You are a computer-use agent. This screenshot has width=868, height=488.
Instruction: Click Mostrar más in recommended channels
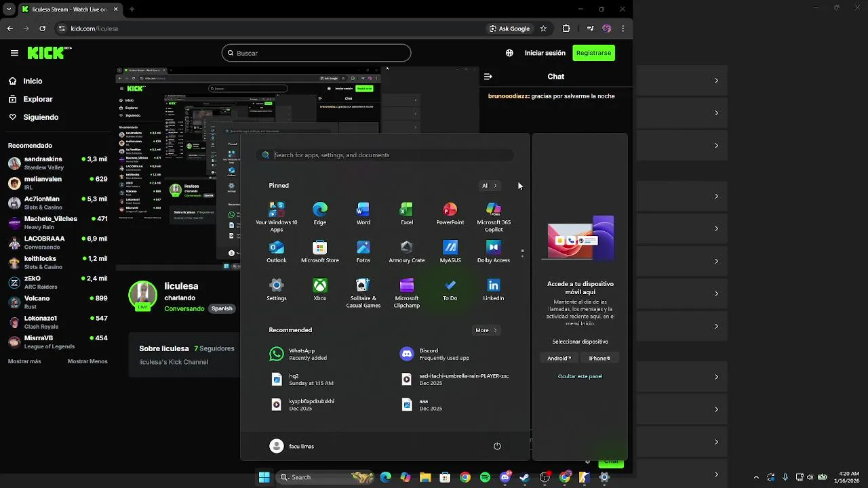24,361
